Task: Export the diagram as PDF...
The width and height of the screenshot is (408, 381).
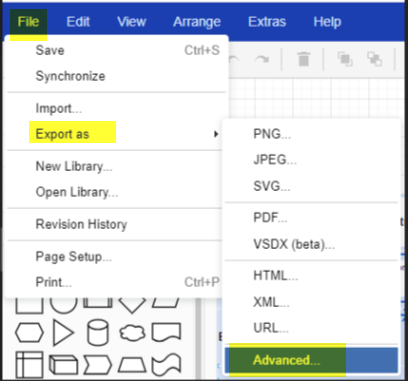Action: point(311,218)
